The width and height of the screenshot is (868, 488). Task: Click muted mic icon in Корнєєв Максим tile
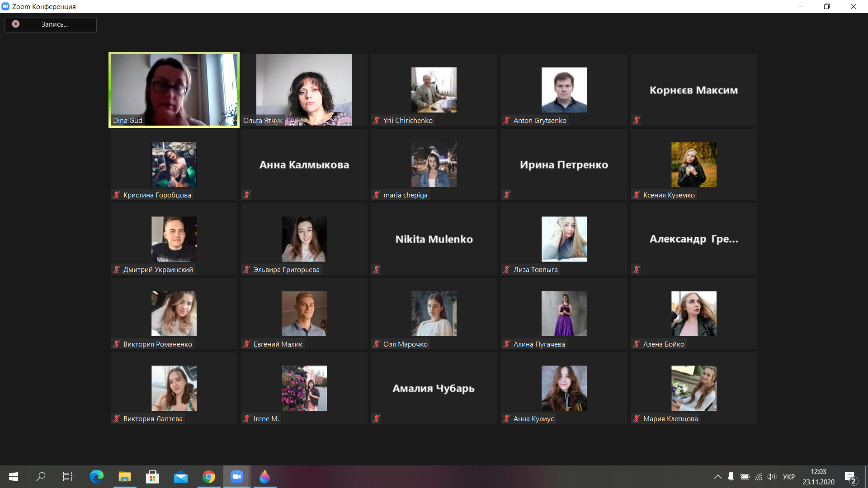tap(637, 120)
